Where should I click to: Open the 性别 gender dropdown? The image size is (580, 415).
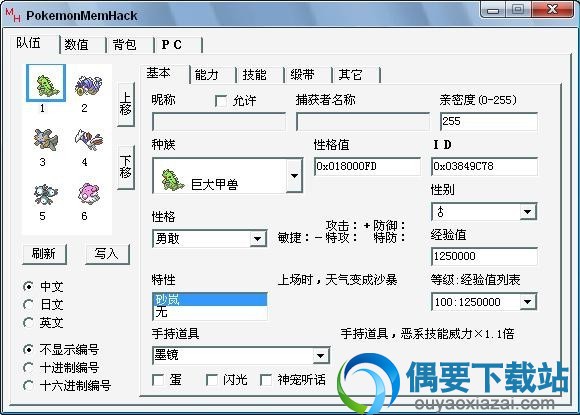coord(528,212)
